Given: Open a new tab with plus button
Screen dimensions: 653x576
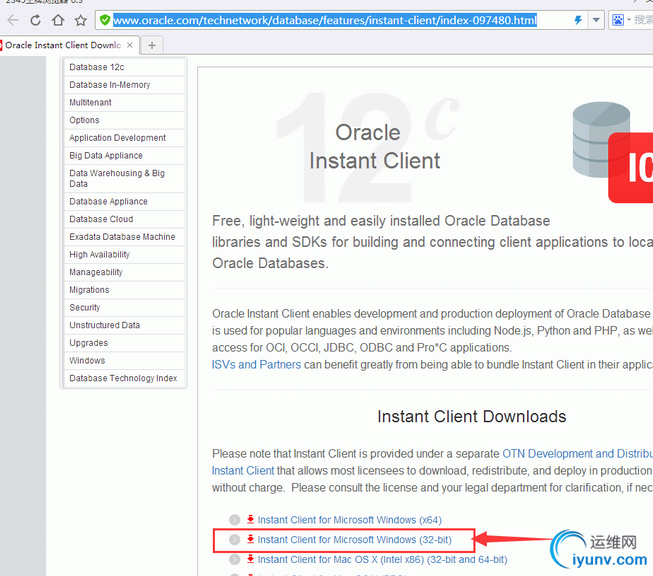Looking at the screenshot, I should 152,45.
